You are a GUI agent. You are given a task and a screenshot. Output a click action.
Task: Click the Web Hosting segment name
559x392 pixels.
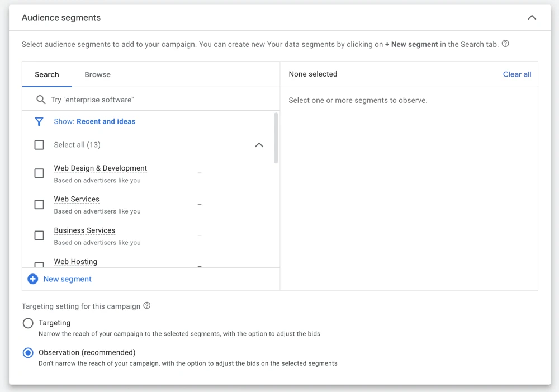tap(75, 262)
